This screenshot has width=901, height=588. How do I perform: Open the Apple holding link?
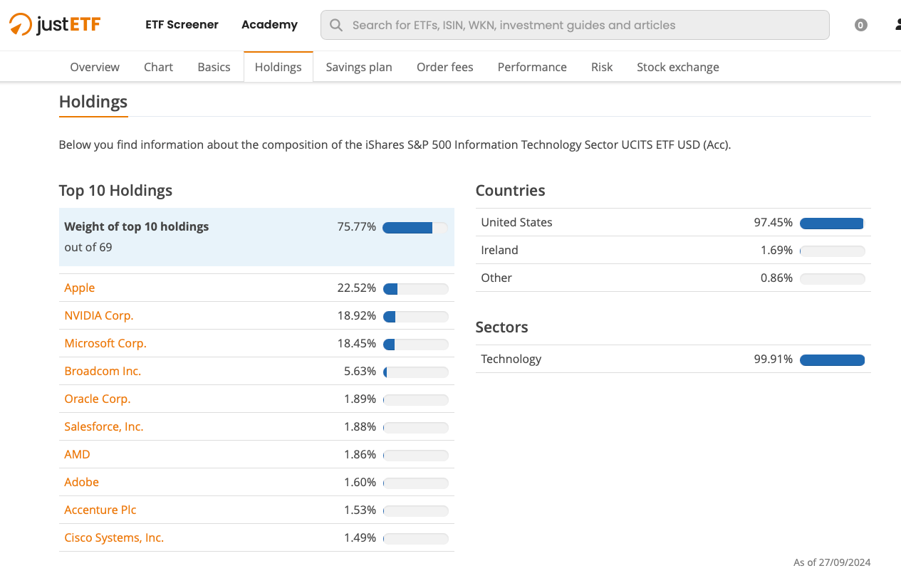[80, 288]
